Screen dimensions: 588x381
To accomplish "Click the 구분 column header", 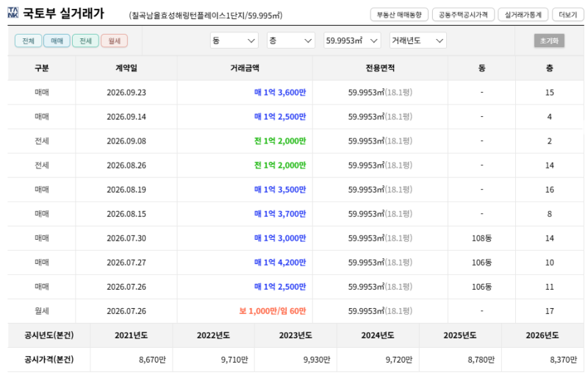I will click(x=42, y=68).
